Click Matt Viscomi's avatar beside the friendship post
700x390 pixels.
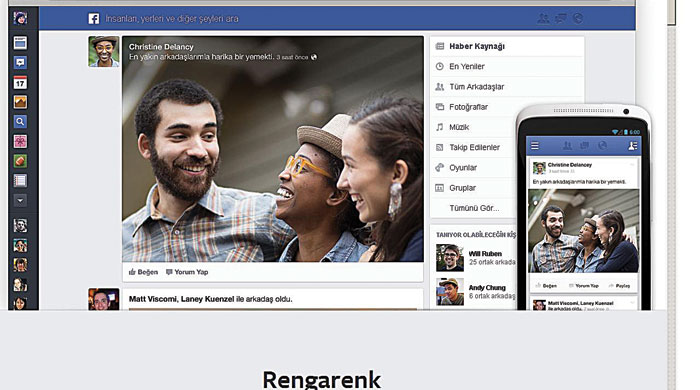pyautogui.click(x=104, y=299)
